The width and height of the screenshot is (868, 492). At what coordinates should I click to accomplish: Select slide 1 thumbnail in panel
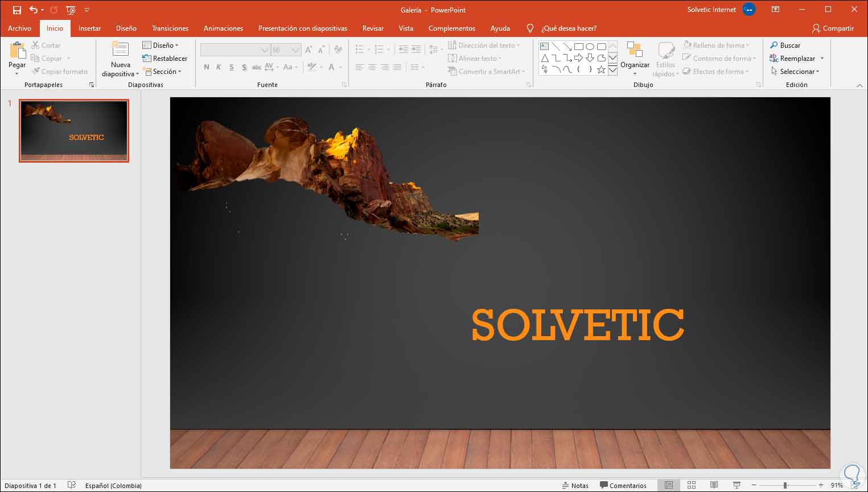coord(74,131)
